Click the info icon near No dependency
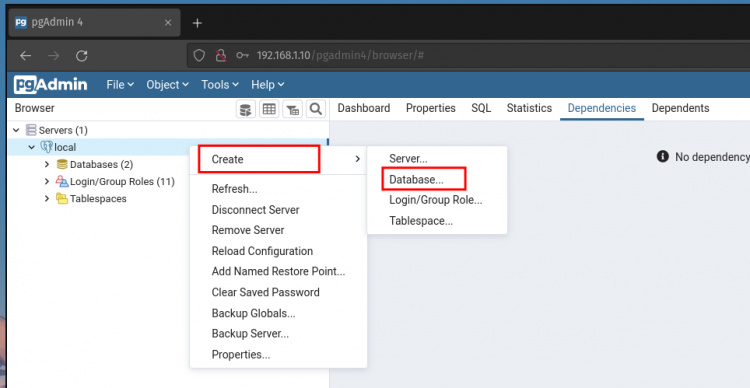This screenshot has width=750, height=388. [662, 156]
